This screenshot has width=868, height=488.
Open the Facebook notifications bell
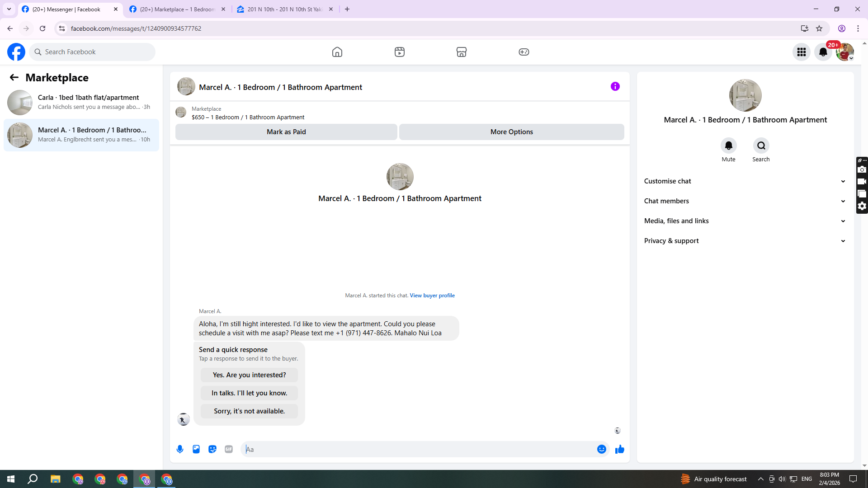(823, 52)
